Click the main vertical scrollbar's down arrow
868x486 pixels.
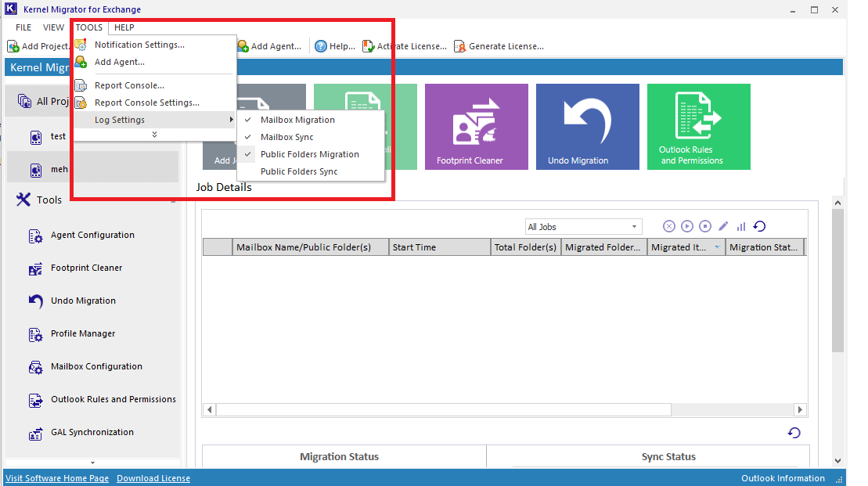(x=837, y=460)
